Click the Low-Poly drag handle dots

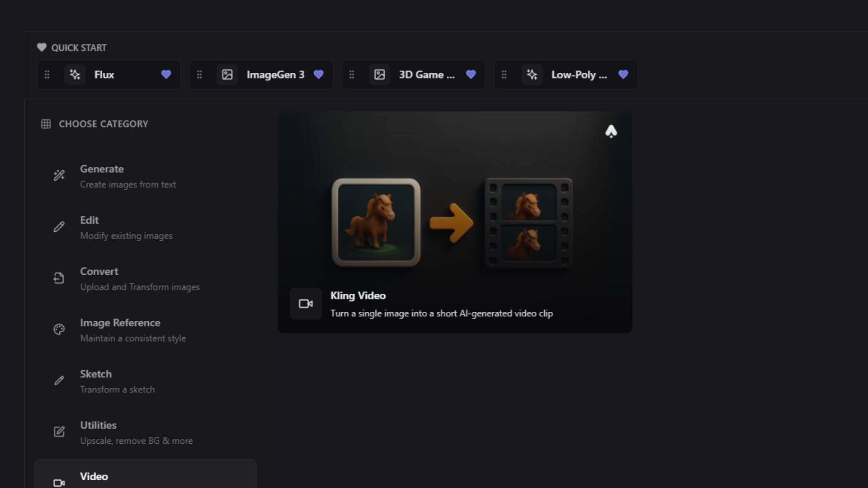[504, 75]
